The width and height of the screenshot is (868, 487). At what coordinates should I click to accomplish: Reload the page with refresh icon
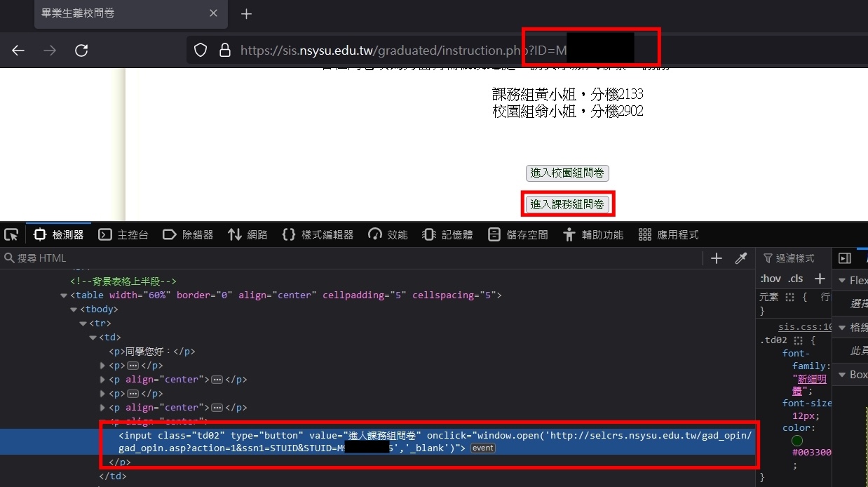coord(81,50)
